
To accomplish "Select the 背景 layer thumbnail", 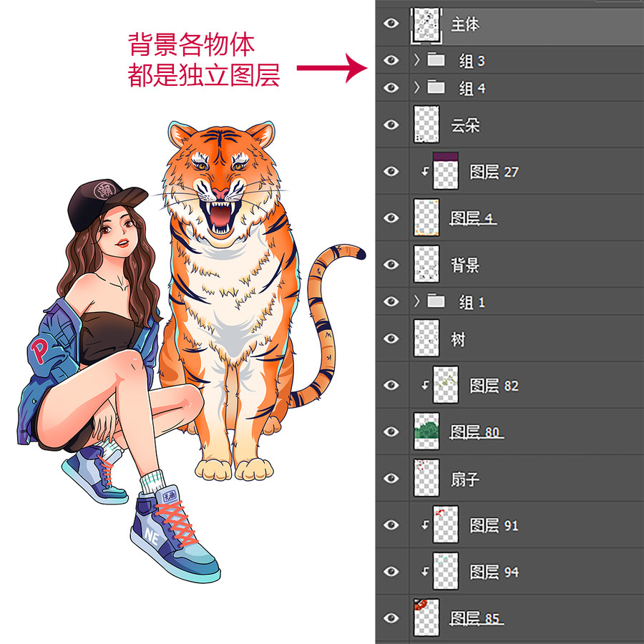I will [426, 264].
